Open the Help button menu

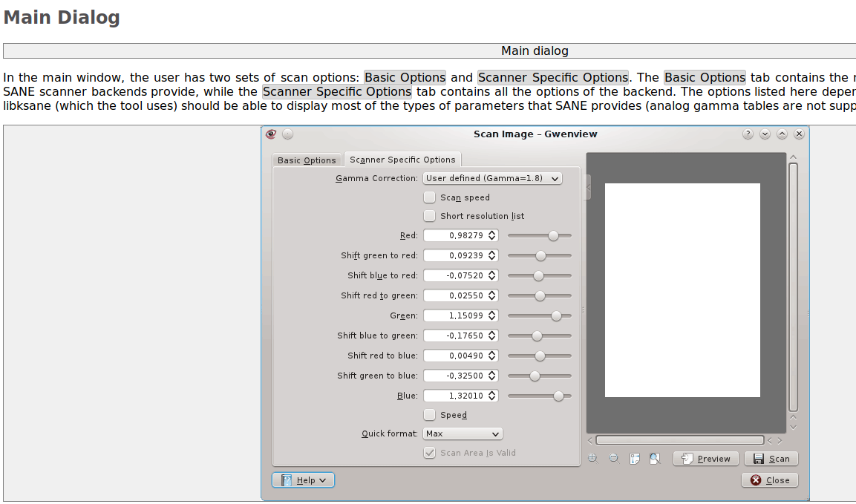[x=303, y=480]
